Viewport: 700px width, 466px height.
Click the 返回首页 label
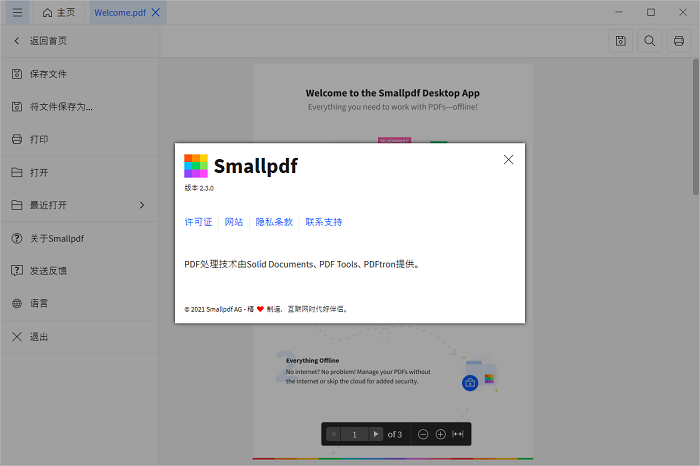(x=48, y=41)
